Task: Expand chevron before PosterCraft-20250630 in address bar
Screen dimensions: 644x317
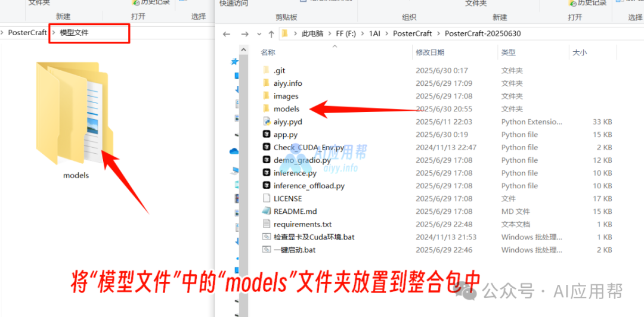Action: pos(438,34)
